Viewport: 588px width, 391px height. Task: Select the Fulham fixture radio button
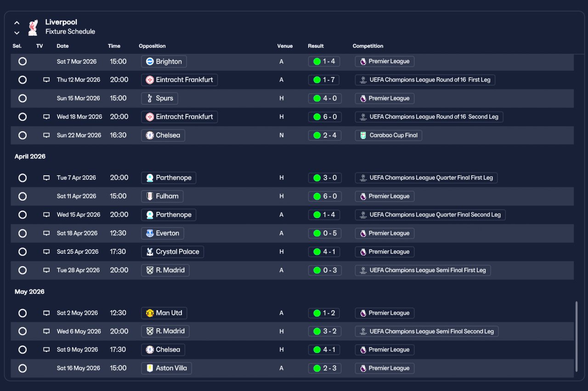(x=23, y=196)
